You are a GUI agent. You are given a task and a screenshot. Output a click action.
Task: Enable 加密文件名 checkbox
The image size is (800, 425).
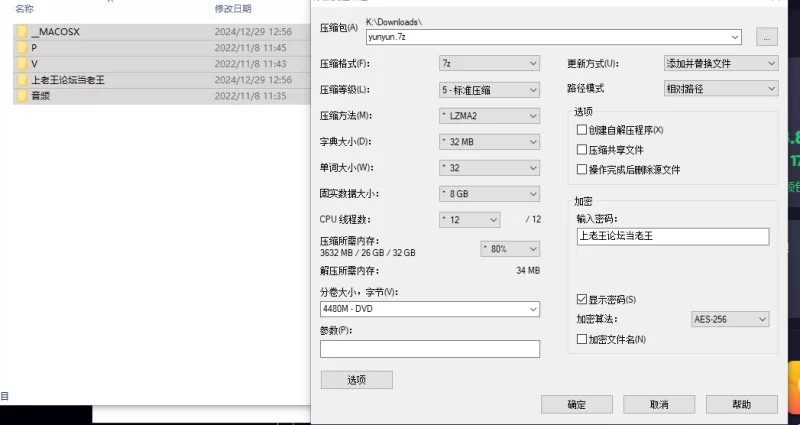click(582, 339)
